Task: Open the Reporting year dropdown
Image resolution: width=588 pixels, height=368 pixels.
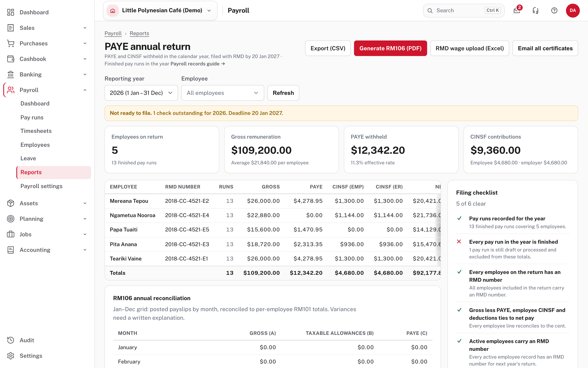Action: (141, 93)
